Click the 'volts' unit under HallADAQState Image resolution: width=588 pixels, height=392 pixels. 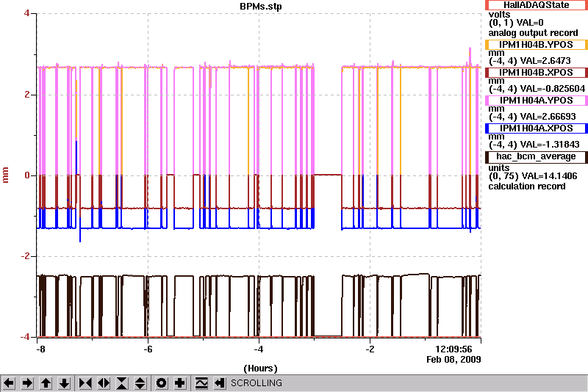(500, 15)
